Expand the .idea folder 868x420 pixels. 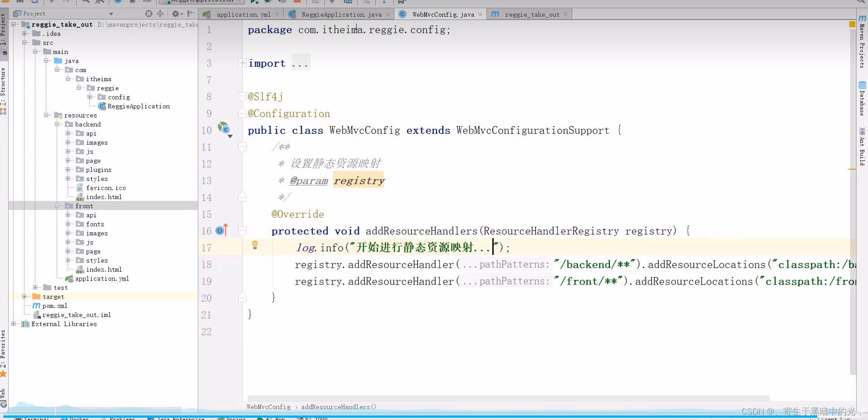click(x=25, y=34)
